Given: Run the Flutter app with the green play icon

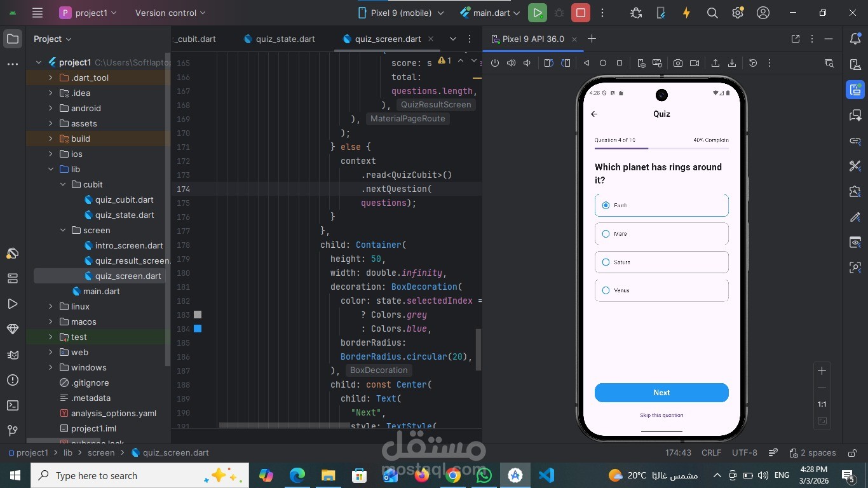Looking at the screenshot, I should pos(537,13).
